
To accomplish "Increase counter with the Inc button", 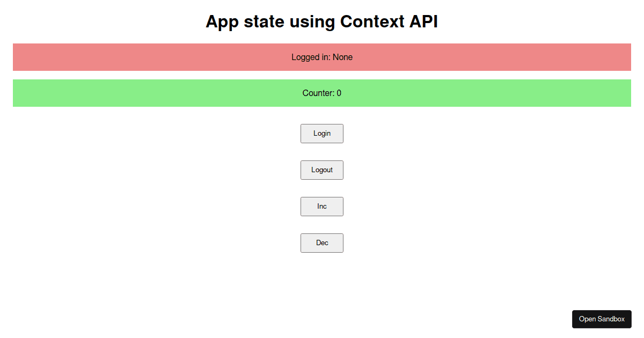I will (322, 207).
